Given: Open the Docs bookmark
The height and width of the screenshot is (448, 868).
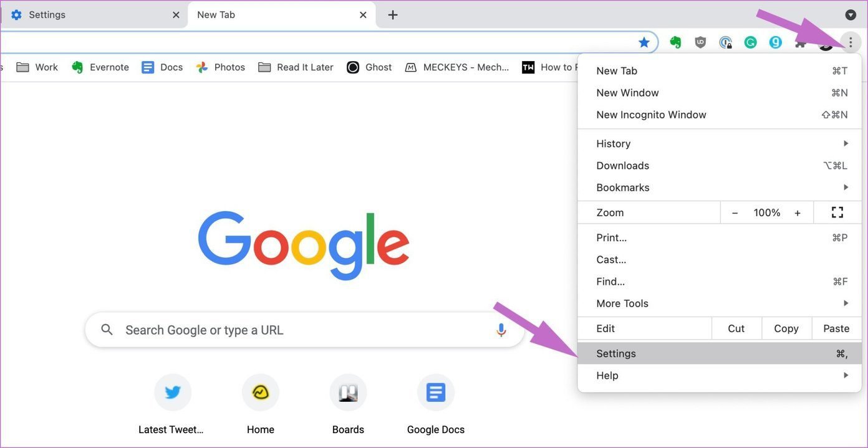Looking at the screenshot, I should (x=162, y=67).
